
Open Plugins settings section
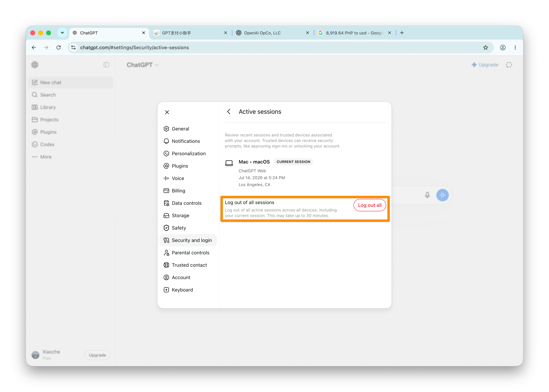(x=188, y=166)
